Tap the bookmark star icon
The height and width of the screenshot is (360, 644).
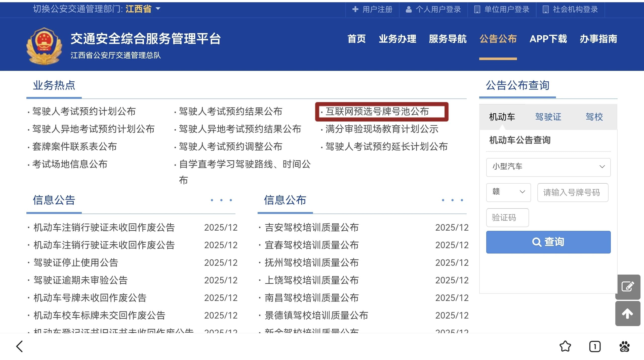coord(565,346)
